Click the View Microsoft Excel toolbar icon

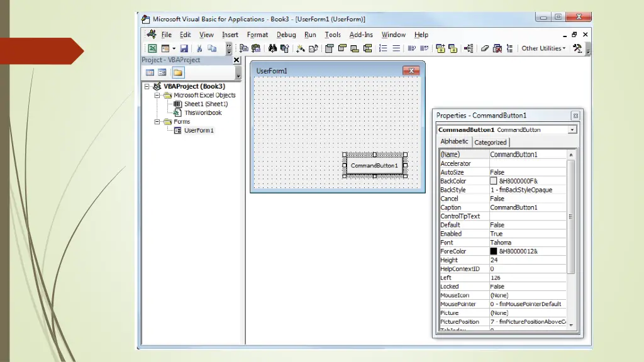[152, 48]
